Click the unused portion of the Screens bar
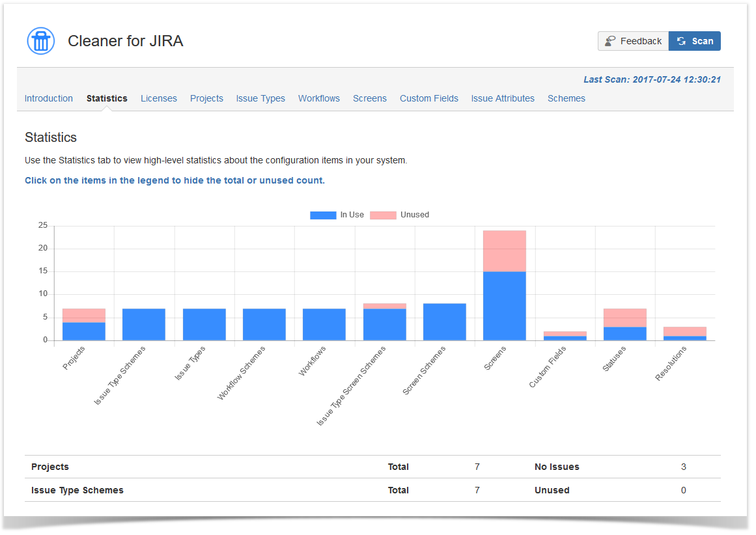This screenshot has height=535, width=756. click(x=504, y=251)
